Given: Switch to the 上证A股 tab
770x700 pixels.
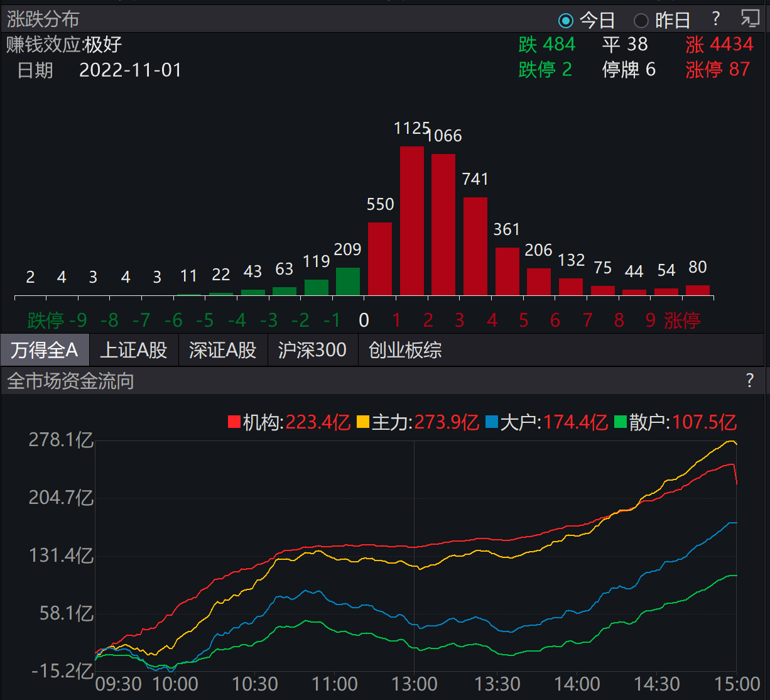Looking at the screenshot, I should pyautogui.click(x=134, y=350).
